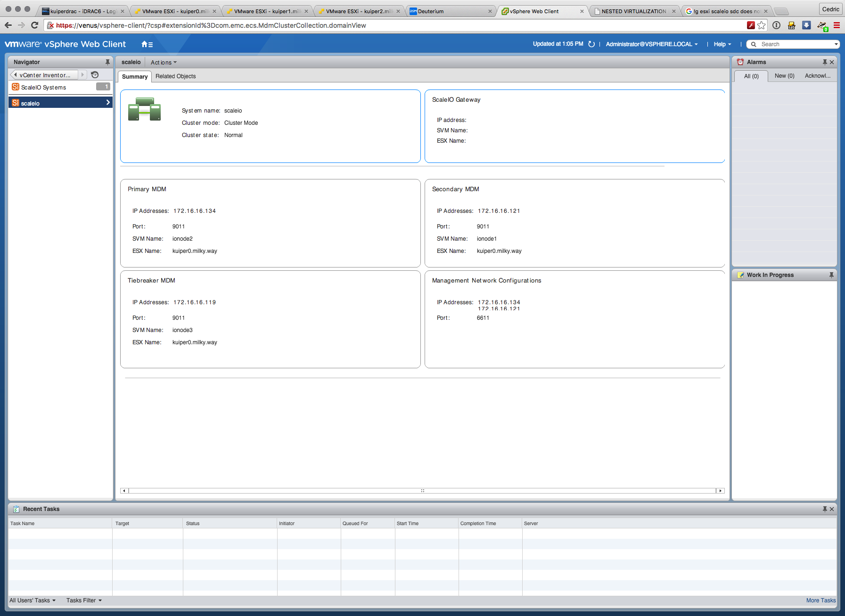The height and width of the screenshot is (616, 845).
Task: Refresh the vSphere client data
Action: (x=591, y=44)
